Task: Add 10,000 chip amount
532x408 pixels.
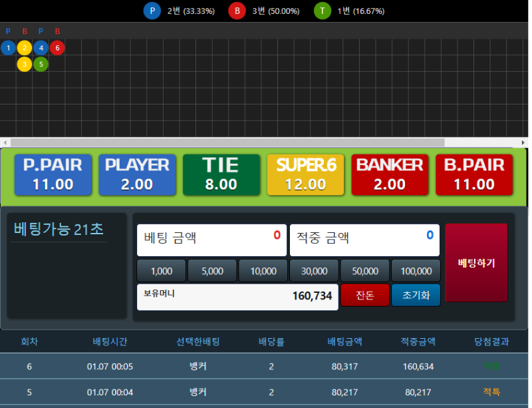Action: (x=263, y=271)
